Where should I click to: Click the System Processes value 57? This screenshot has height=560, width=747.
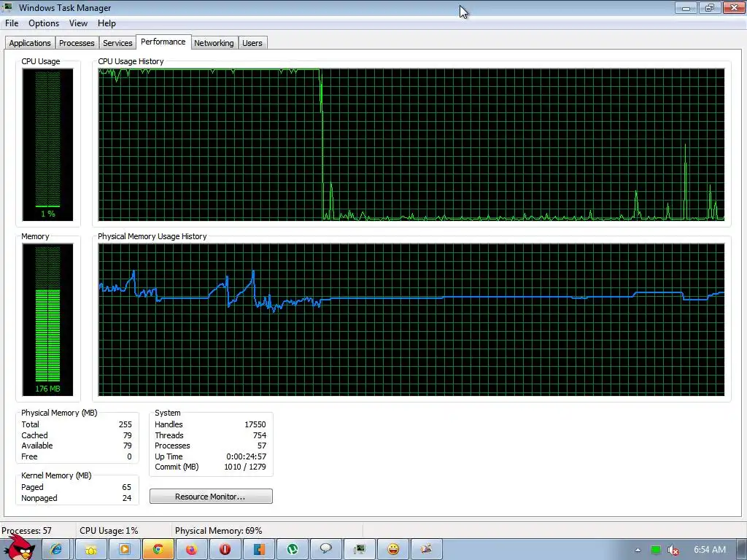(x=262, y=446)
